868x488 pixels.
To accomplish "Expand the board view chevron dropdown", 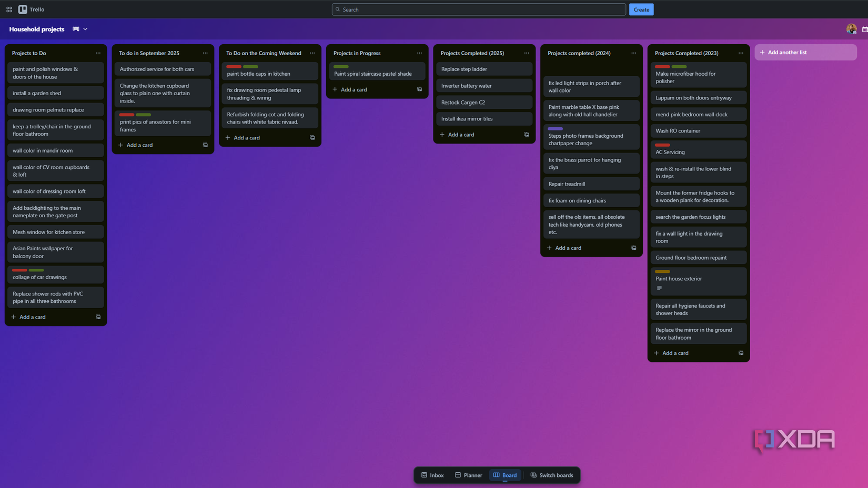I will (x=85, y=29).
